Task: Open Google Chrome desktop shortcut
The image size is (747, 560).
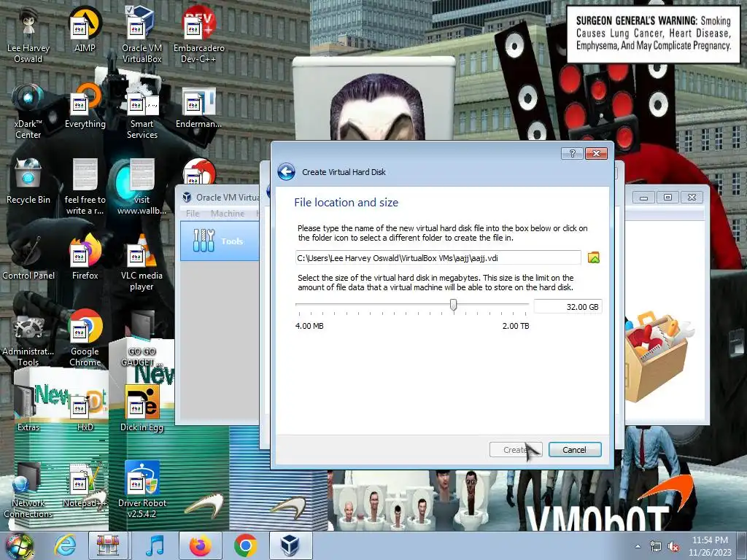Action: tap(85, 338)
